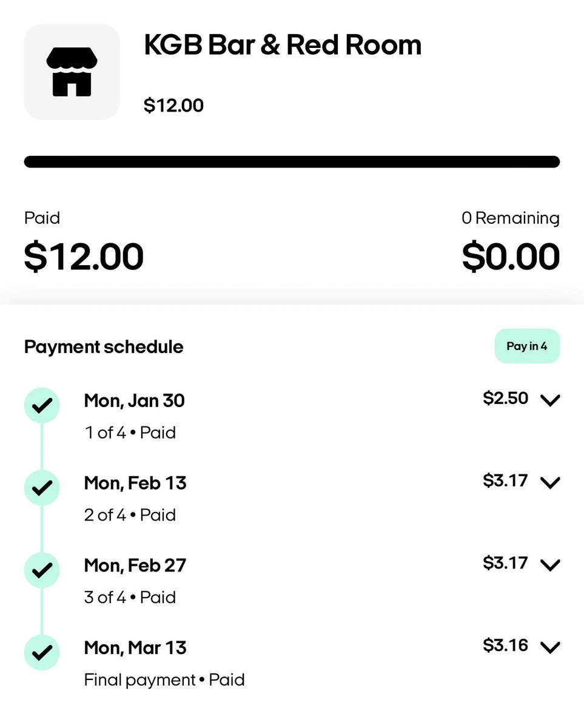
Task: Select the Mon, Mar 13 payment row
Action: pyautogui.click(x=292, y=663)
